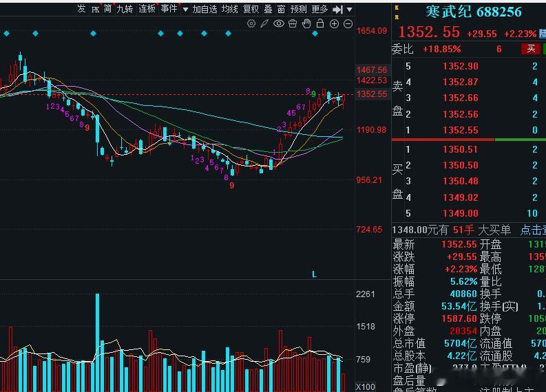The height and width of the screenshot is (392, 546).
Task: Select sell level 3 price 1352.66
Action: pyautogui.click(x=461, y=98)
